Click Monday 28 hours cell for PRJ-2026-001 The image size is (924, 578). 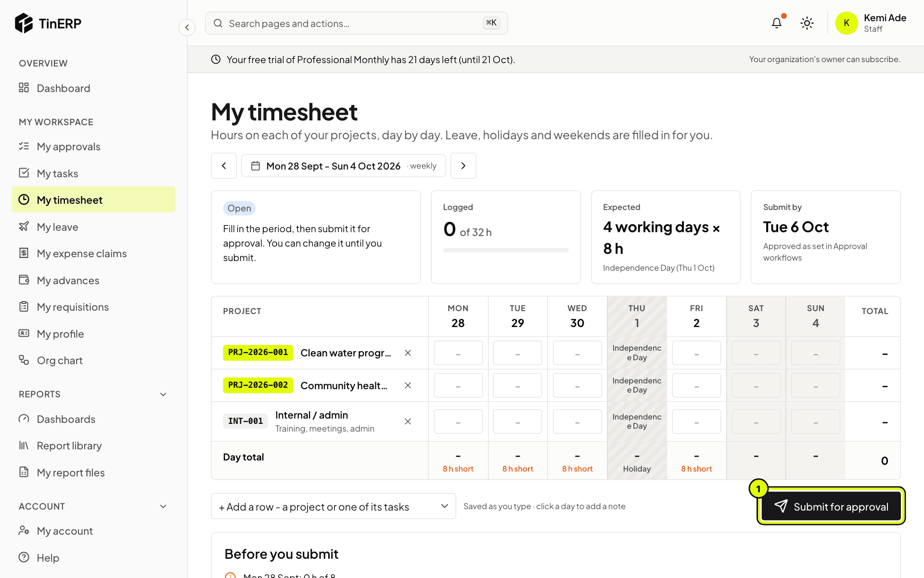458,353
